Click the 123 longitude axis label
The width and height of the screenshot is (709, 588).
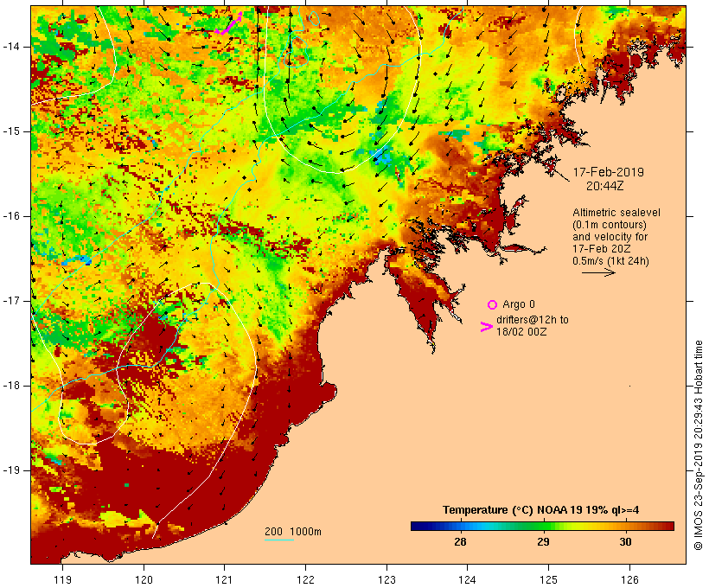[x=386, y=579]
